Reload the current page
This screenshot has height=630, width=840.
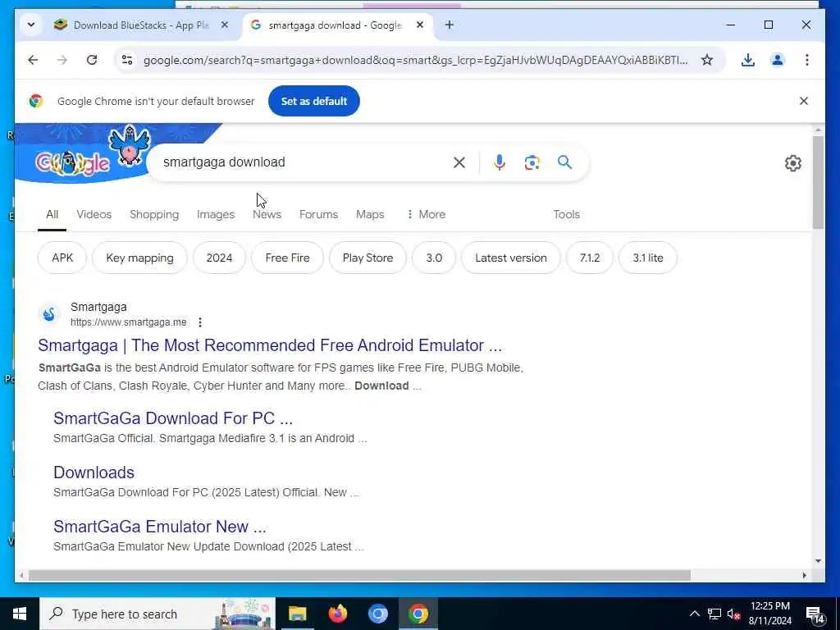92,60
